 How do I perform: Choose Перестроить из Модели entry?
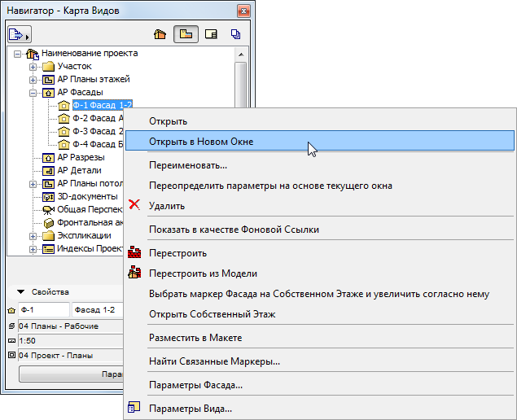coord(320,273)
